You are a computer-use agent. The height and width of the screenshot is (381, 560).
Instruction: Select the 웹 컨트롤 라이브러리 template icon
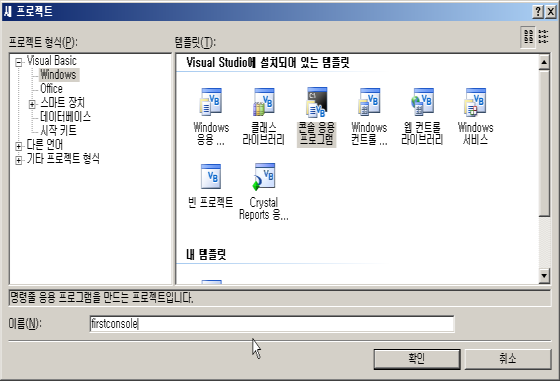(422, 102)
